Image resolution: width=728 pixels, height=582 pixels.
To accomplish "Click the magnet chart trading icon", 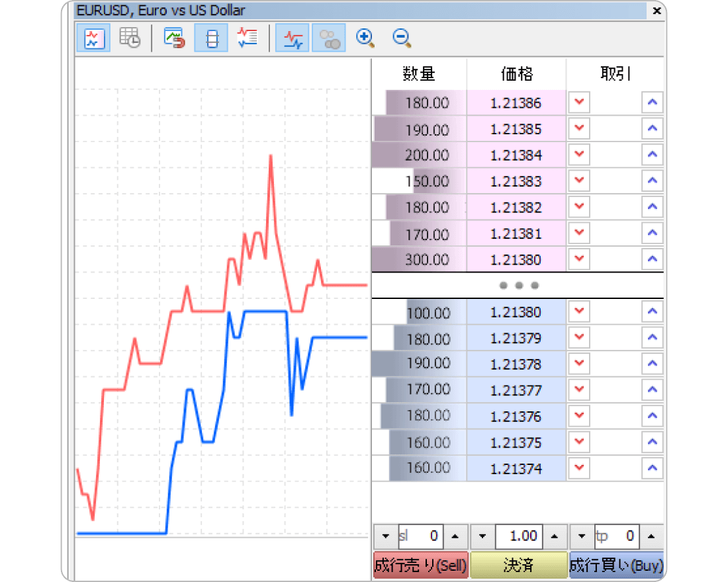I will tap(175, 38).
